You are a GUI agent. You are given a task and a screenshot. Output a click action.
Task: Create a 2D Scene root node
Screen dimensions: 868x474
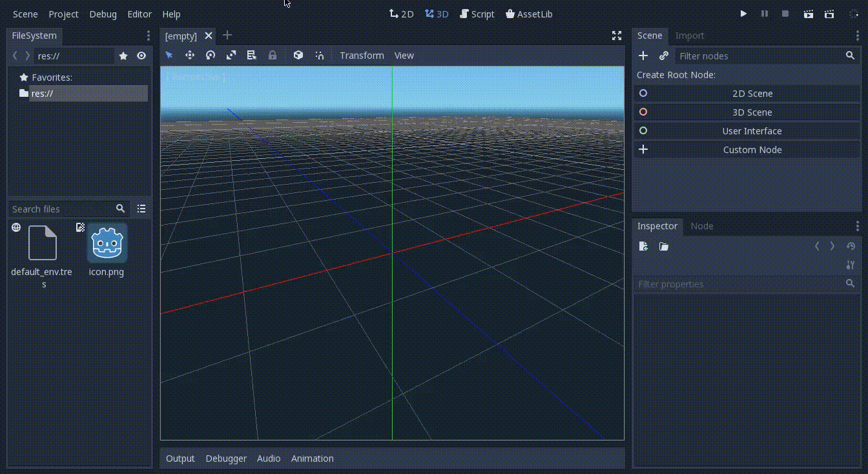tap(747, 94)
